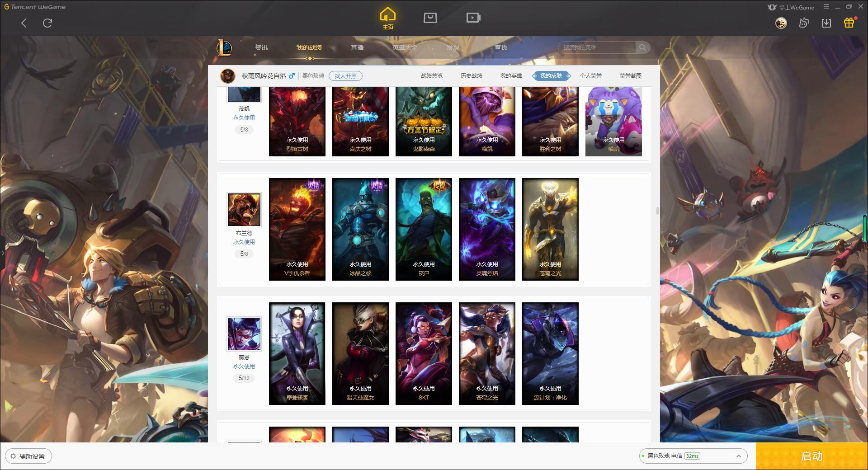Click the 5/8 skin count under 布兰德

coord(244,254)
